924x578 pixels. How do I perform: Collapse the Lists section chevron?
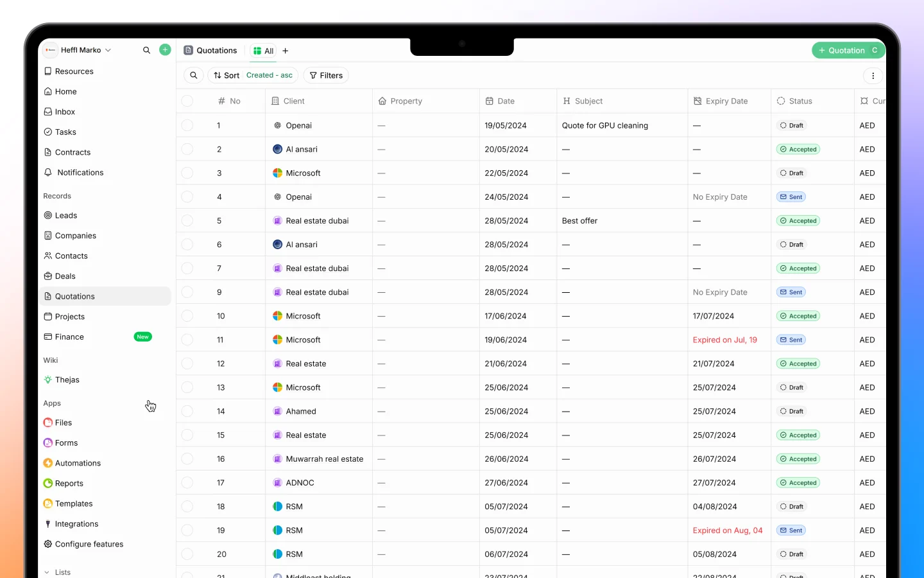point(47,572)
